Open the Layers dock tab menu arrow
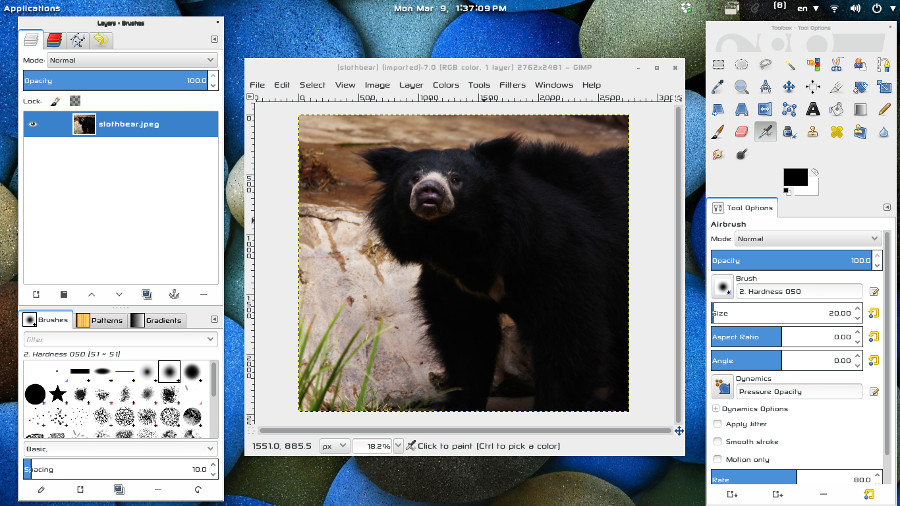This screenshot has width=900, height=506. coord(214,39)
